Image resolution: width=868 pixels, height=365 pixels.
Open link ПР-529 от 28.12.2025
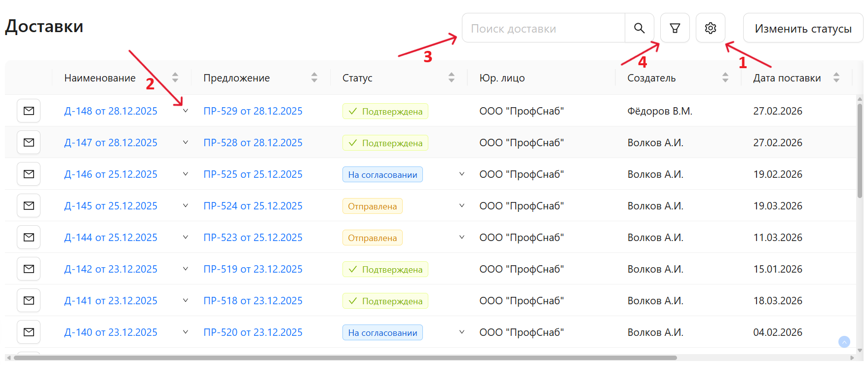[x=253, y=111]
